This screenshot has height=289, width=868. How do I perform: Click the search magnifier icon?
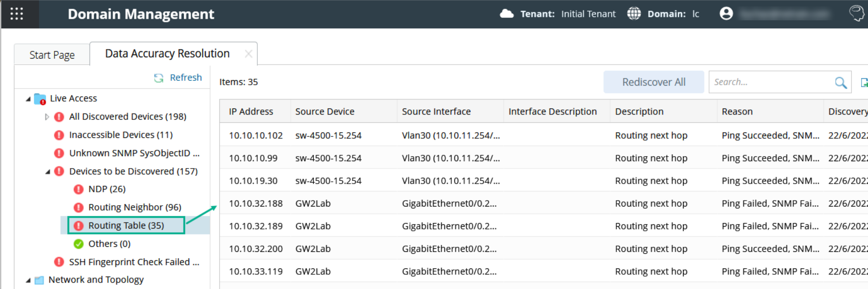[840, 82]
